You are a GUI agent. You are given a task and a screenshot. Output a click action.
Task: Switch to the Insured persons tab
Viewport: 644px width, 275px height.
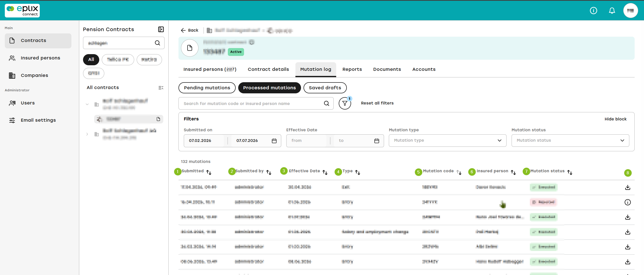(x=210, y=69)
